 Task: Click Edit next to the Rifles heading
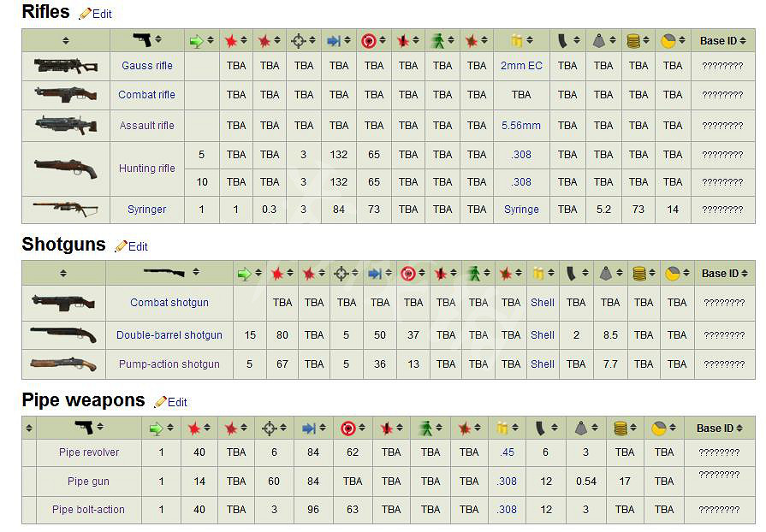102,14
